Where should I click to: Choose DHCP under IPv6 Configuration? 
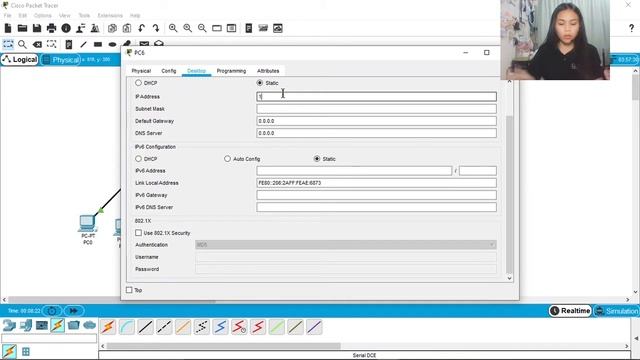(x=138, y=159)
